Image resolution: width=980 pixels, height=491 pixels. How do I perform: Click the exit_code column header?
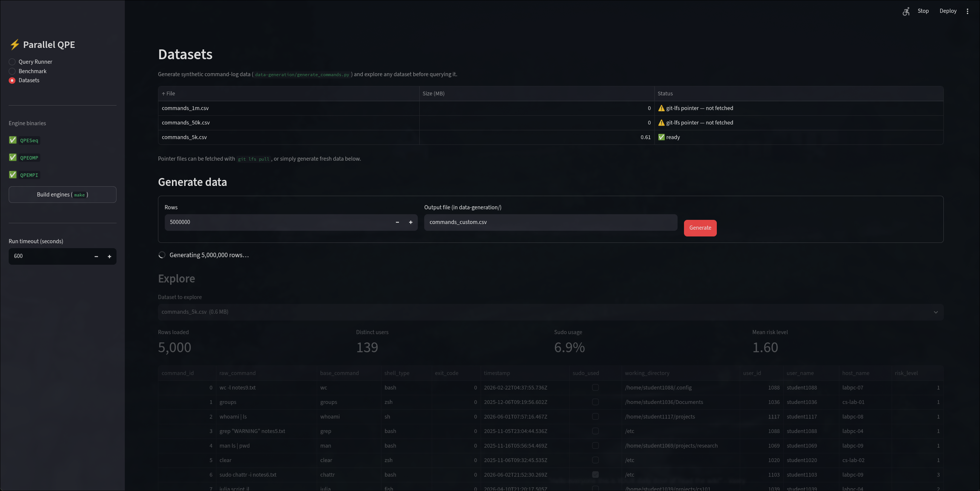456,373
